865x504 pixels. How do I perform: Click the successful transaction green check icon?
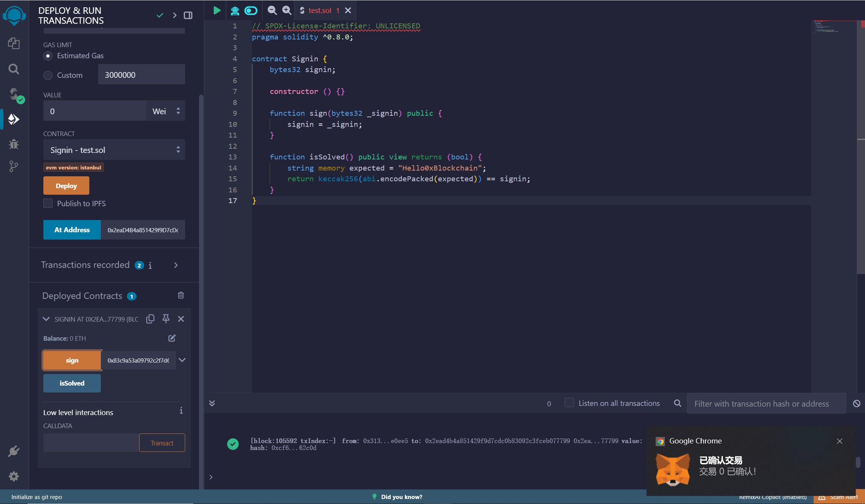coord(233,444)
